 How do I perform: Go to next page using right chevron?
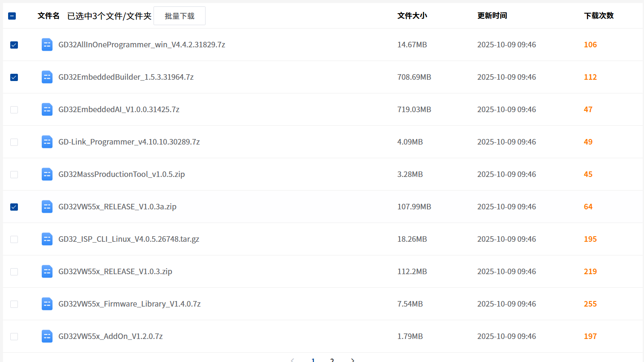(353, 360)
